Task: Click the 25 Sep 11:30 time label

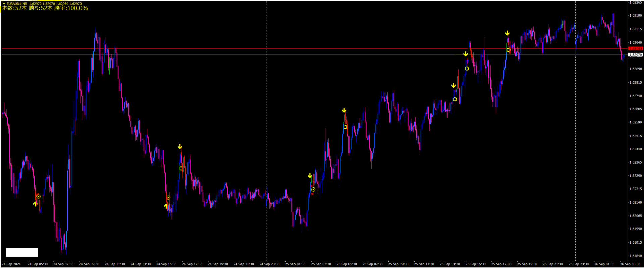Action: pyautogui.click(x=424, y=264)
